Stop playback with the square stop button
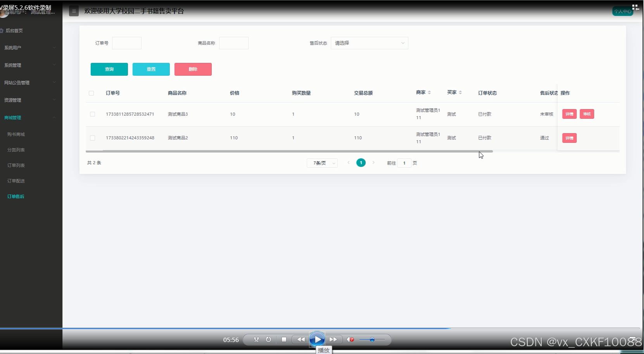The width and height of the screenshot is (644, 354). tap(284, 340)
